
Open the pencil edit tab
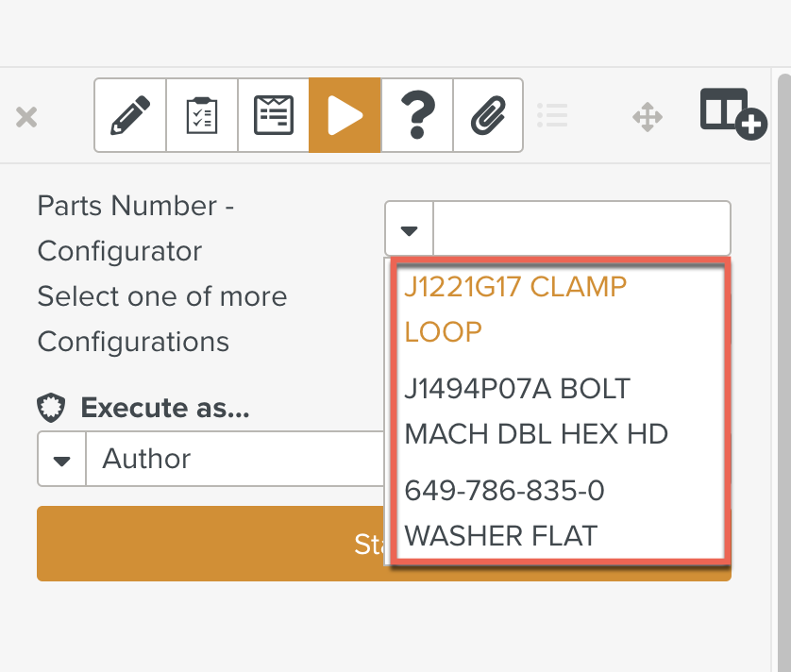[x=130, y=115]
